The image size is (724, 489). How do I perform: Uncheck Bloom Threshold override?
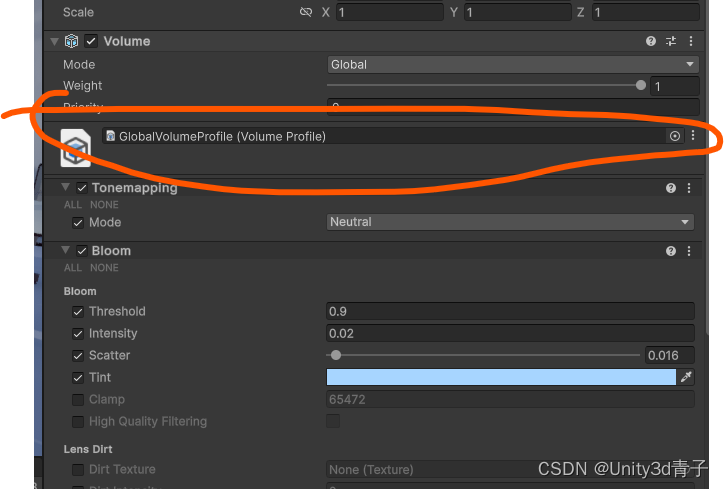(78, 312)
